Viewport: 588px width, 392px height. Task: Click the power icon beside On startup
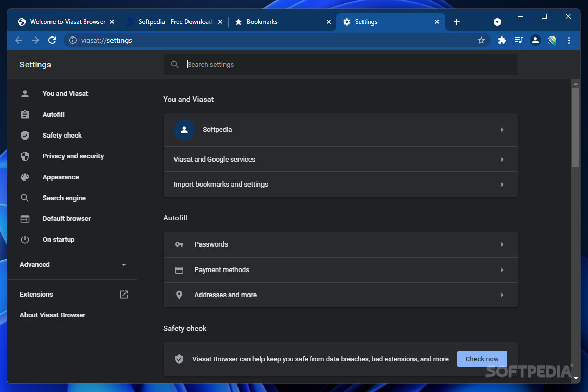25,240
